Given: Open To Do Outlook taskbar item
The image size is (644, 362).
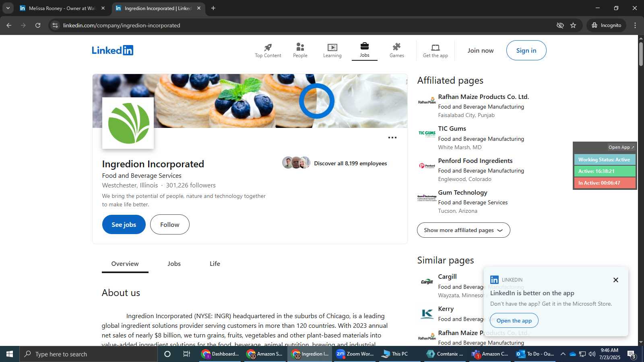Looking at the screenshot, I should pyautogui.click(x=535, y=354).
